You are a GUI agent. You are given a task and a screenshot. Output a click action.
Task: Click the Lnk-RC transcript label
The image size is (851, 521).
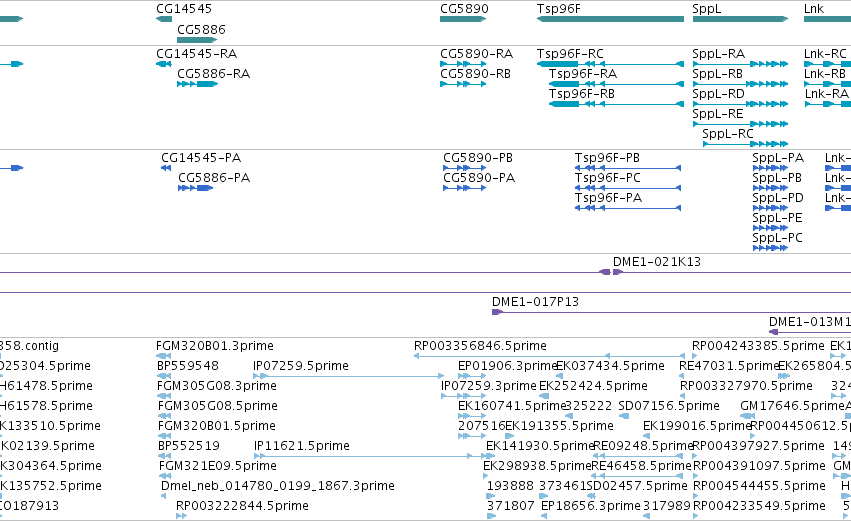pos(825,54)
